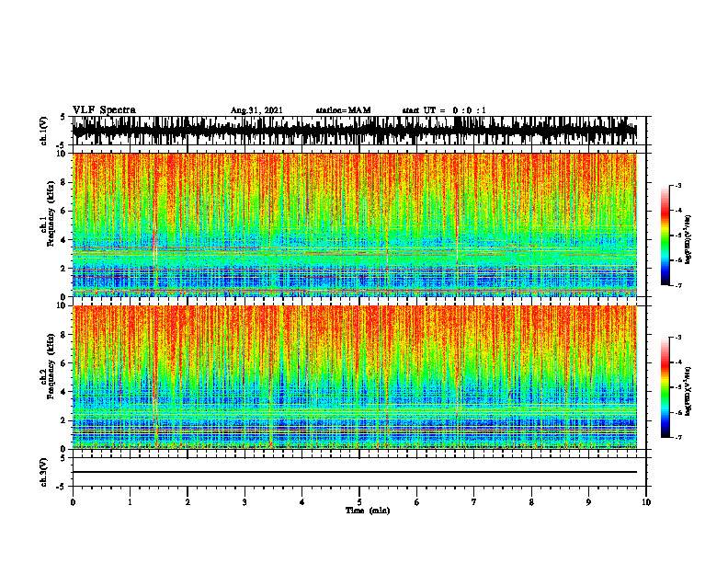This screenshot has width=728, height=563.
Task: Click the ch.1(V) waveform axis label
Action: (x=44, y=131)
